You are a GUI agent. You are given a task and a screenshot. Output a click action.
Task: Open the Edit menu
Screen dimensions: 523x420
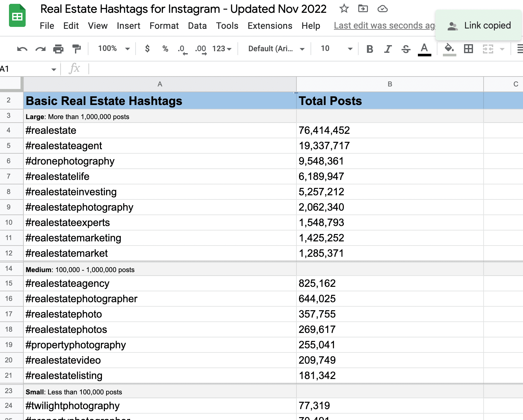[x=71, y=26]
